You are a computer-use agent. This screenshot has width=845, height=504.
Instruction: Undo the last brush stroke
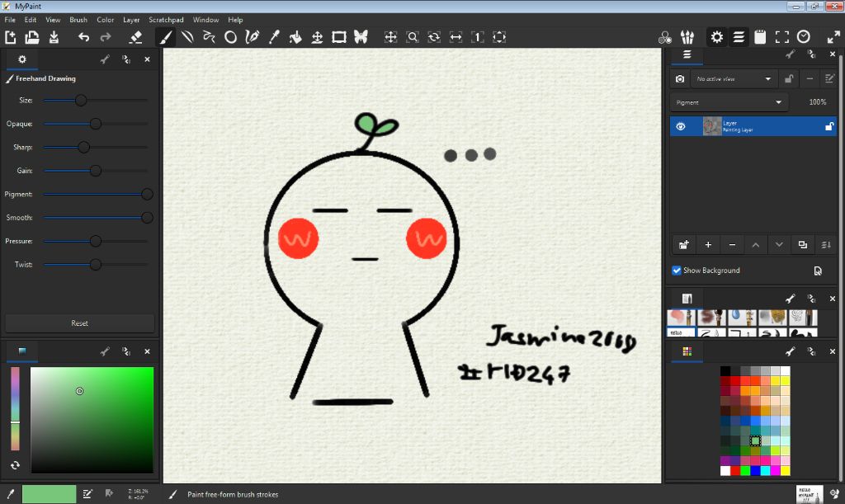pos(83,37)
